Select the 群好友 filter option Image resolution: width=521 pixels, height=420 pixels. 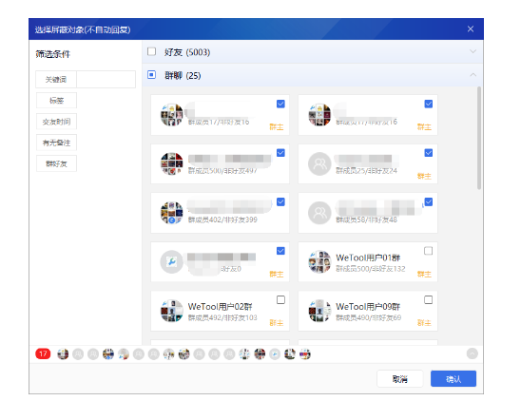click(x=56, y=163)
